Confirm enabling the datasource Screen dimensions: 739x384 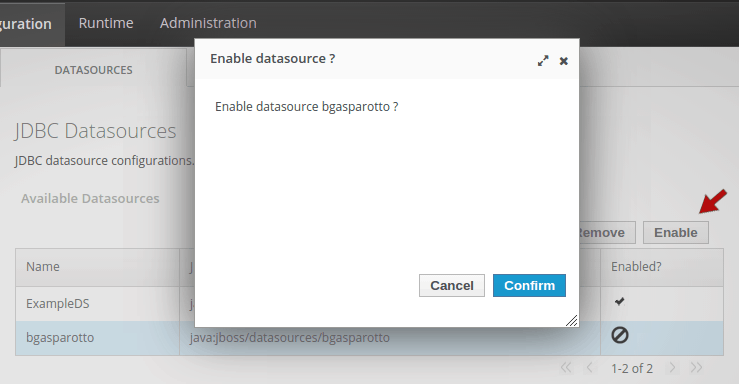click(529, 286)
